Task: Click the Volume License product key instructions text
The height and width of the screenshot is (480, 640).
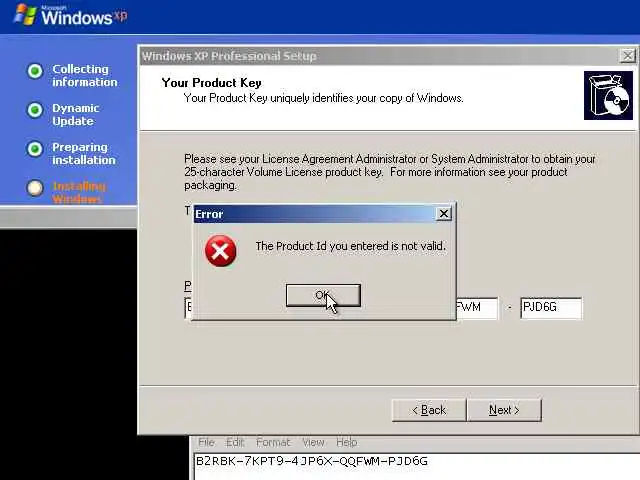Action: click(x=389, y=172)
